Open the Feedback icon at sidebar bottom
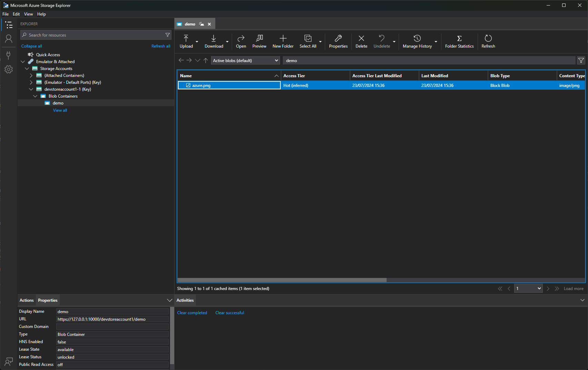 coord(9,362)
